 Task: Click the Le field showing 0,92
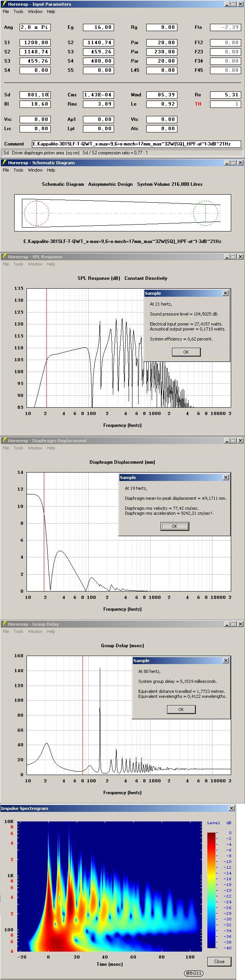click(x=162, y=104)
